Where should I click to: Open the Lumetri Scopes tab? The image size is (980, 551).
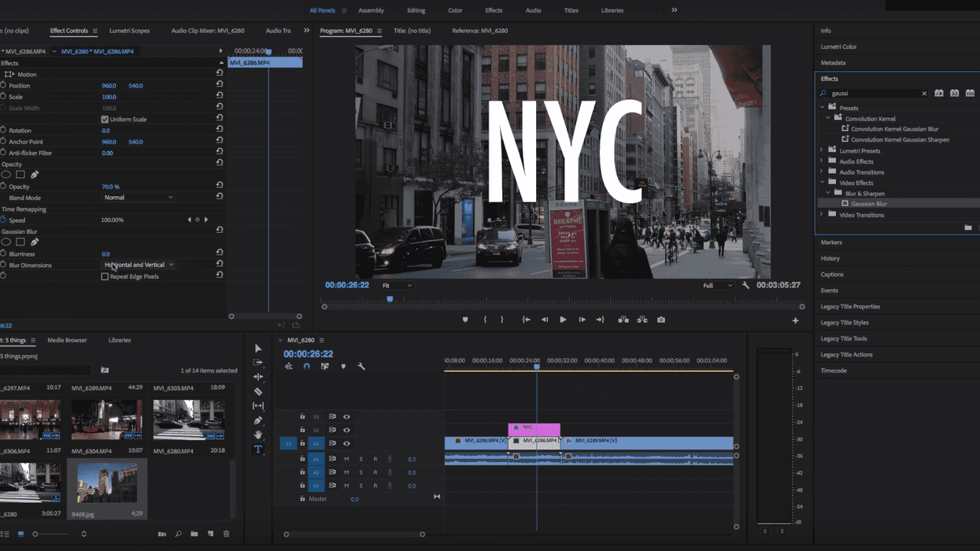coord(129,31)
